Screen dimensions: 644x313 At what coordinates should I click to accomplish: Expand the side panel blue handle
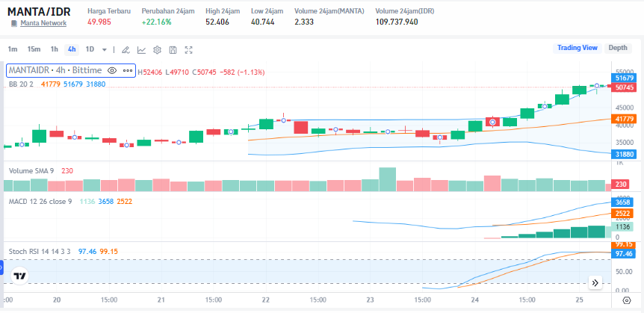pyautogui.click(x=1, y=268)
